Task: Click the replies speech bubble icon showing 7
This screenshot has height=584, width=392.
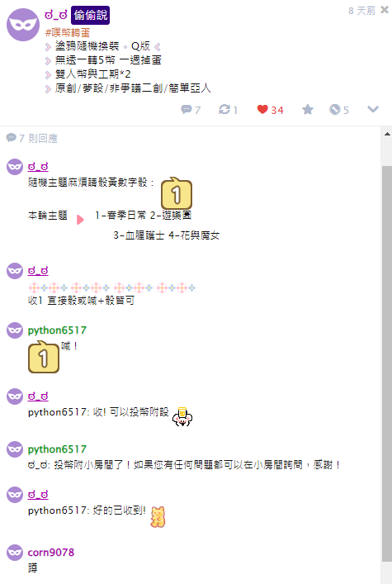Action: click(x=187, y=110)
